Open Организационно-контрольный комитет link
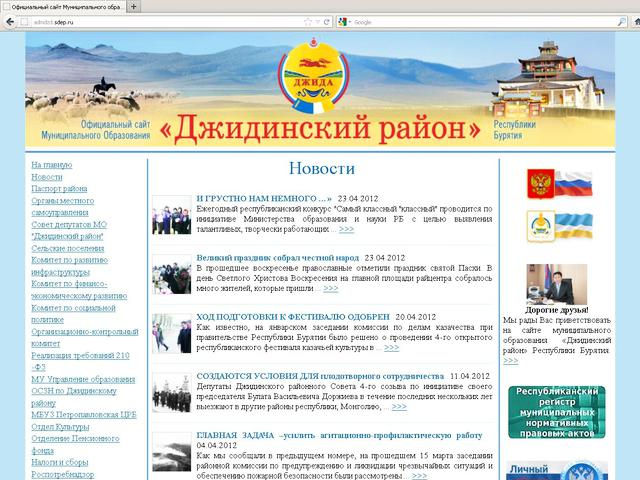Screen dimensions: 640x480 [85, 337]
